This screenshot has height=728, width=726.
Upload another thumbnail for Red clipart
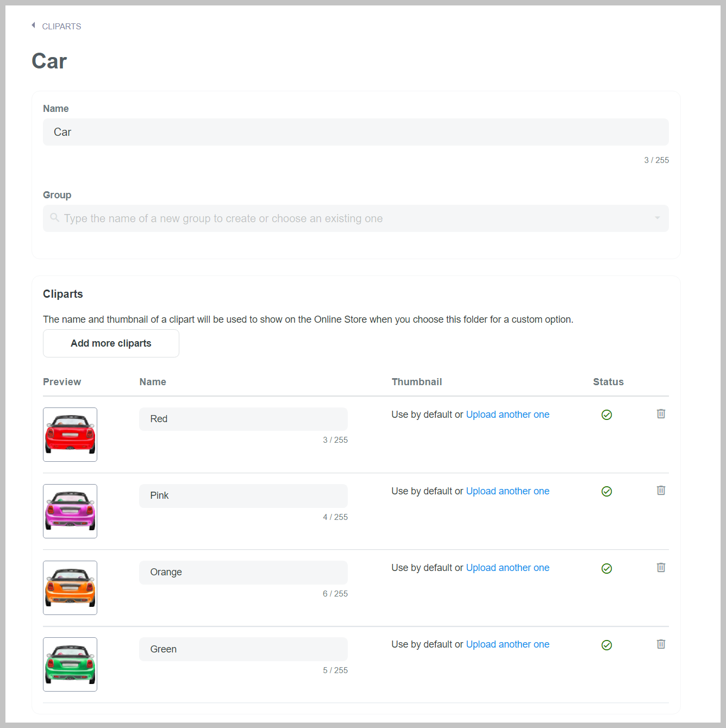508,415
